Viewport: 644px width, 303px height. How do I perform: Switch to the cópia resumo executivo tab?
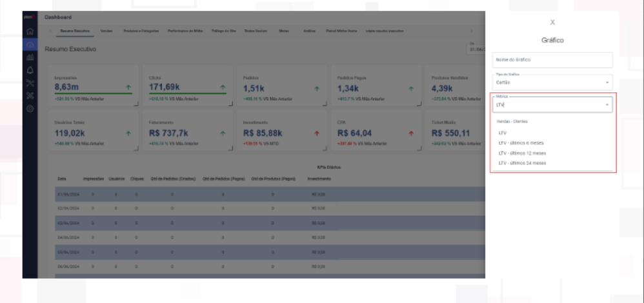385,31
